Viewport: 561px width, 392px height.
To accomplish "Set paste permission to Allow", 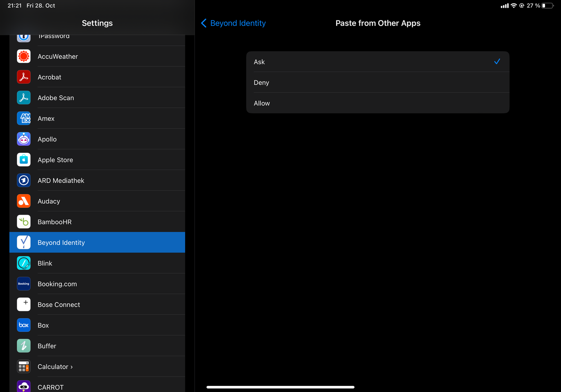I will pos(377,103).
